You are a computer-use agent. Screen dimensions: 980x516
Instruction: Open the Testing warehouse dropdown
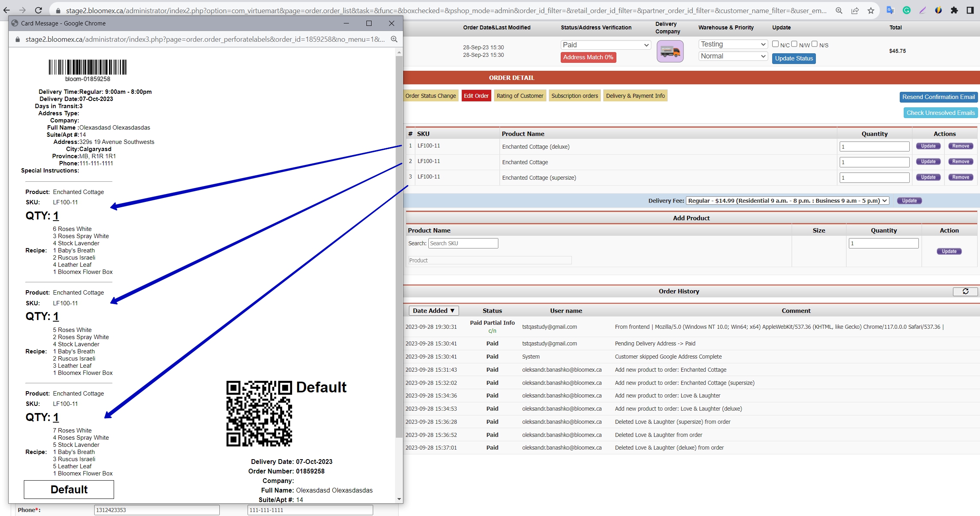point(733,44)
